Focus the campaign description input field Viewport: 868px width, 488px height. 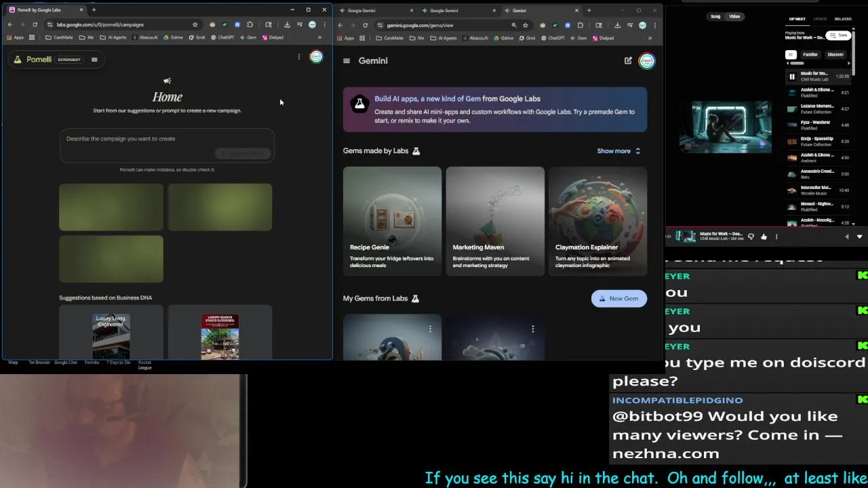(167, 146)
